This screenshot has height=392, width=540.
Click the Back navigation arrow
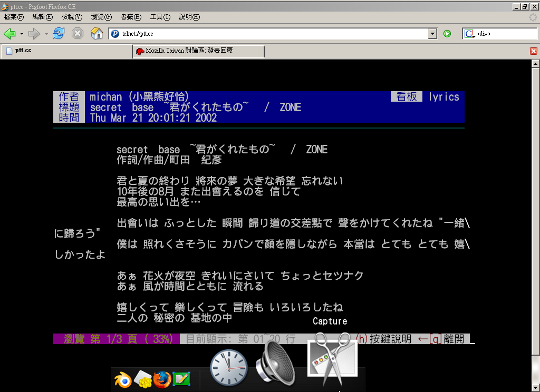pyautogui.click(x=9, y=34)
